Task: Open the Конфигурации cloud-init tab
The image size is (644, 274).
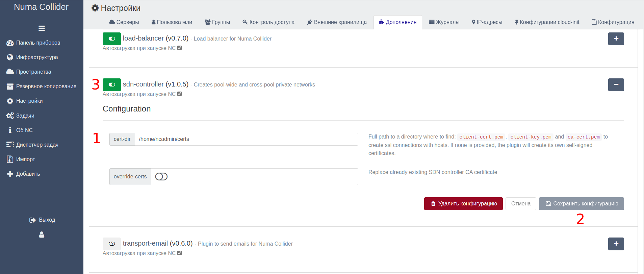Action: coord(547,22)
